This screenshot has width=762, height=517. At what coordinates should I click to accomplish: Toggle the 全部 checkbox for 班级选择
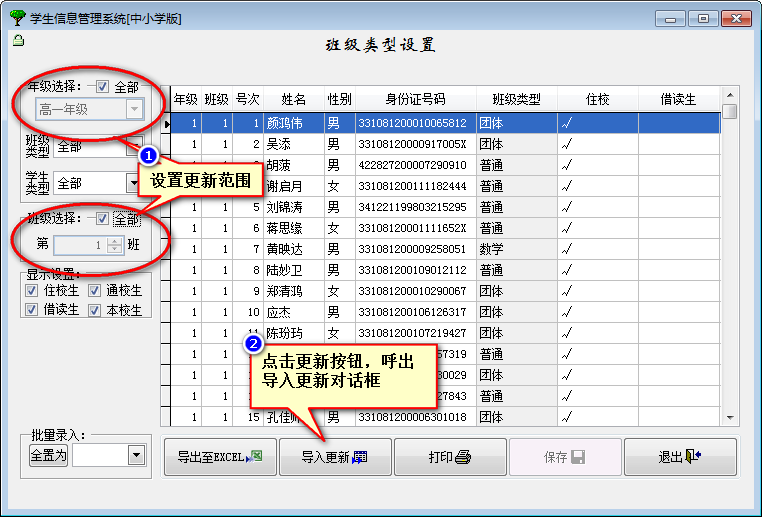coord(102,218)
